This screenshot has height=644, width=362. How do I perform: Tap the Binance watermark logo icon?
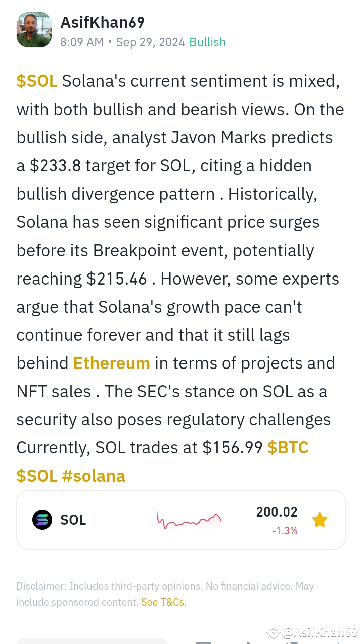[273, 633]
